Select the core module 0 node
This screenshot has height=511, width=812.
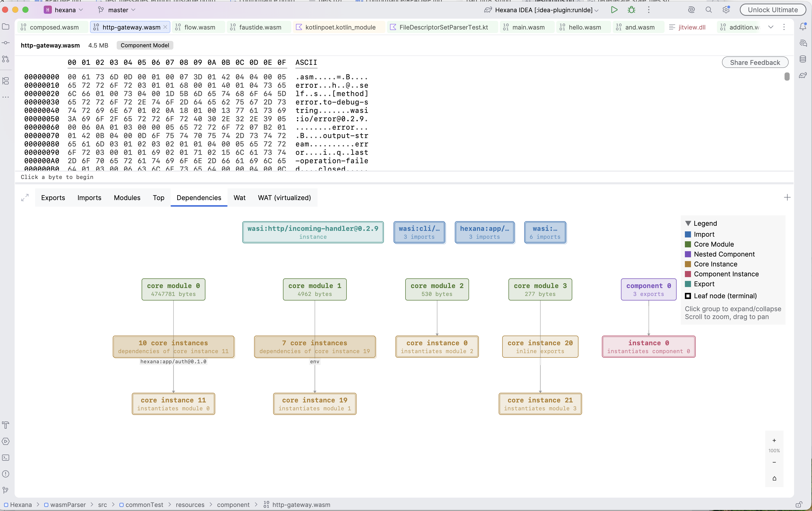point(173,289)
